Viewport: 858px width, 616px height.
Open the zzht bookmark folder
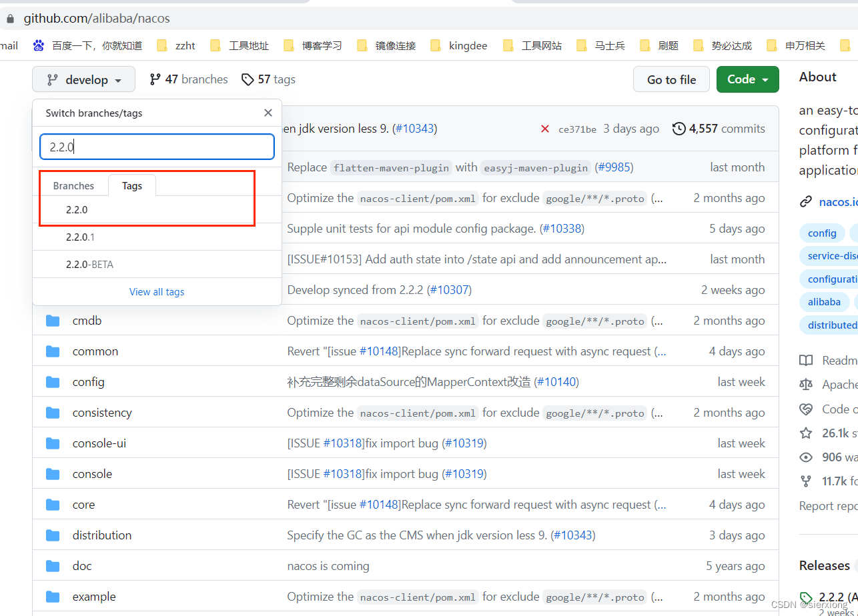[x=176, y=45]
